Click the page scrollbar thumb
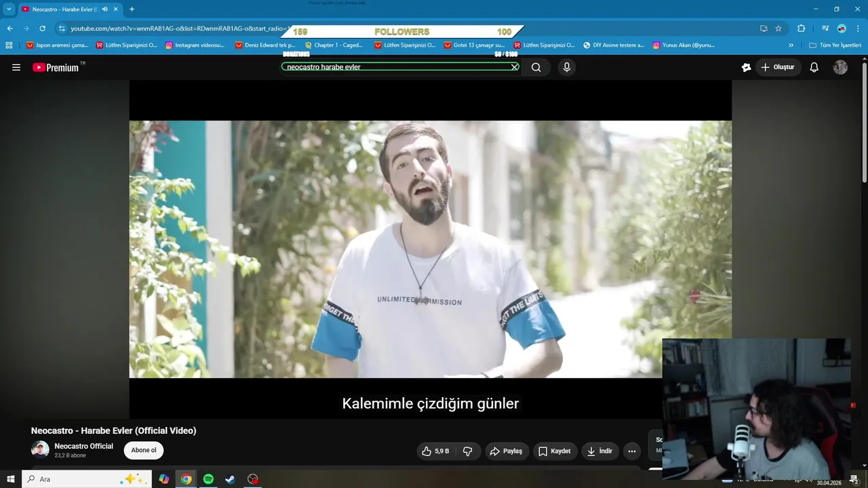 [865, 122]
